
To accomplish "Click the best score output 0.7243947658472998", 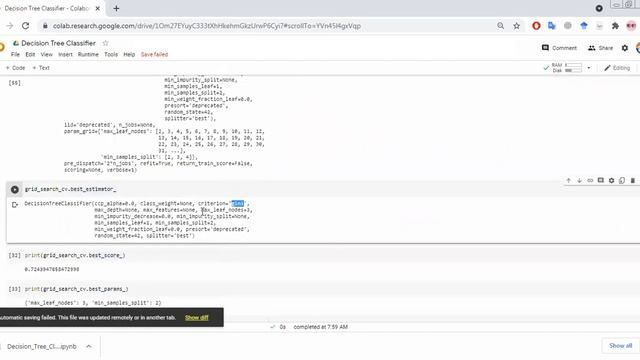I will [52, 269].
